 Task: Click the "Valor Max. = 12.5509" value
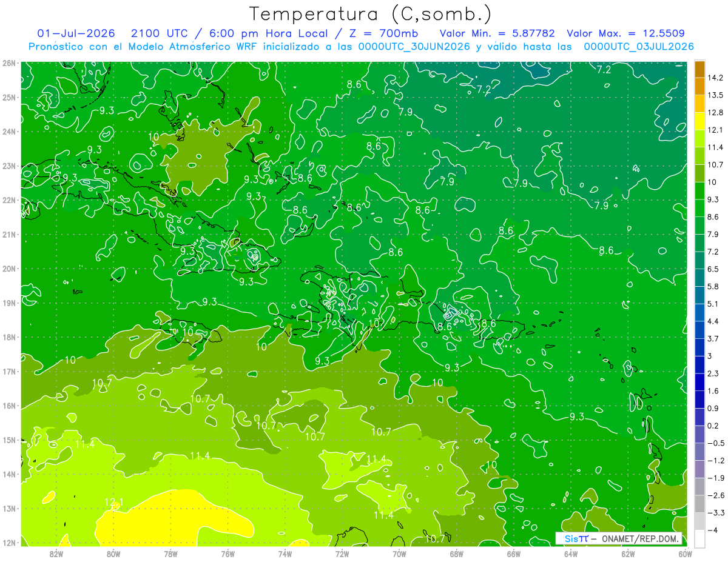[625, 33]
